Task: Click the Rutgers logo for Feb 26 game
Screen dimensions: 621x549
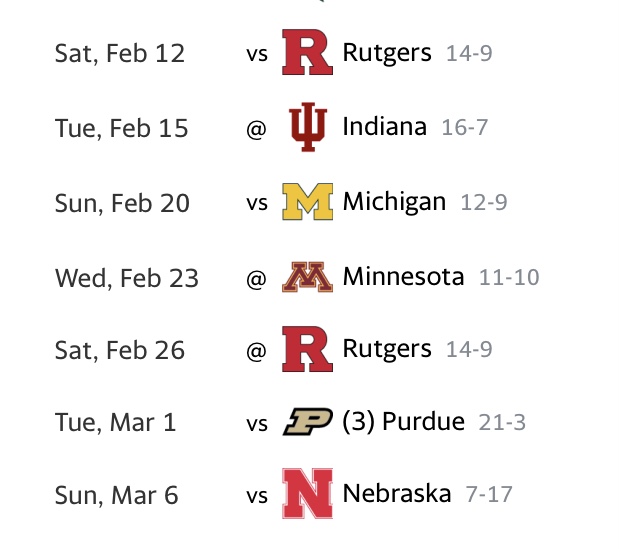Action: [x=307, y=349]
